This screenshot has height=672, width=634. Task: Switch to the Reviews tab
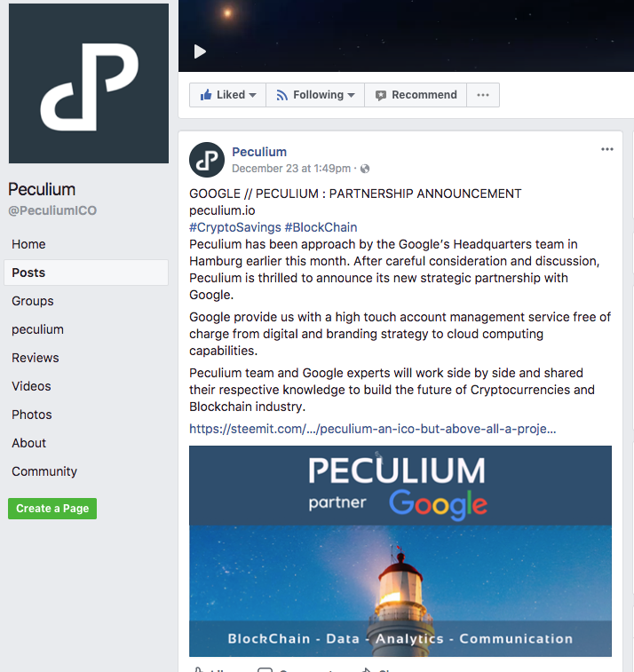[36, 358]
